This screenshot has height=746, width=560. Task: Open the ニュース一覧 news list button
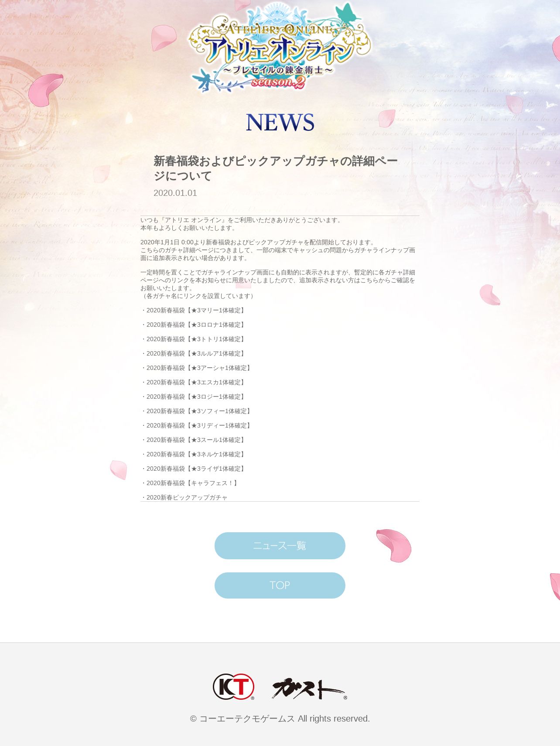[280, 546]
